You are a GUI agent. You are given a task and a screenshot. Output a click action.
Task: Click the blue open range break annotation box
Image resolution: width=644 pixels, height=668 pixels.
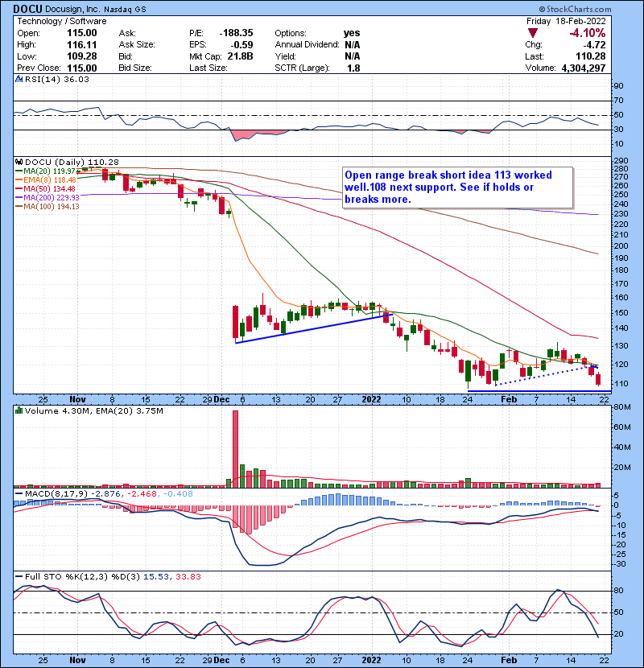tap(457, 187)
